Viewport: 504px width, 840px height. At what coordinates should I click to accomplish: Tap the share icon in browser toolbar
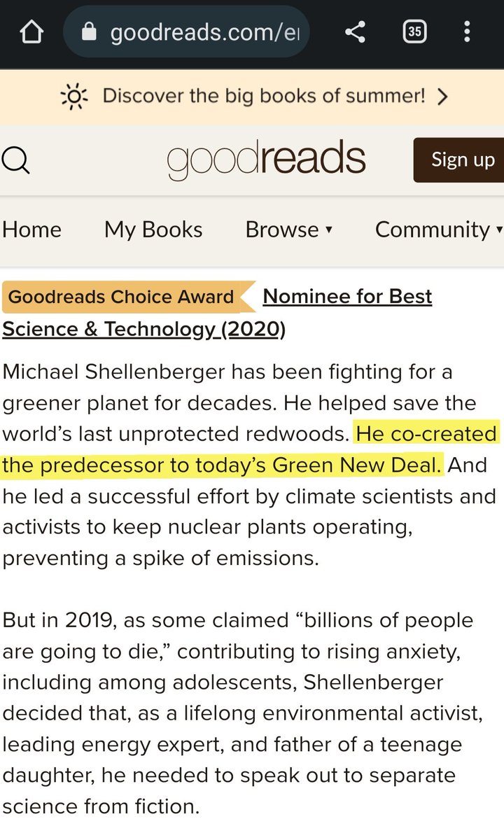click(356, 31)
